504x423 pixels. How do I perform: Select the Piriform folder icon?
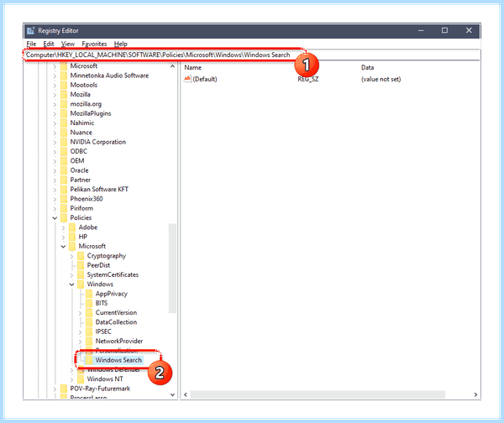click(x=64, y=208)
